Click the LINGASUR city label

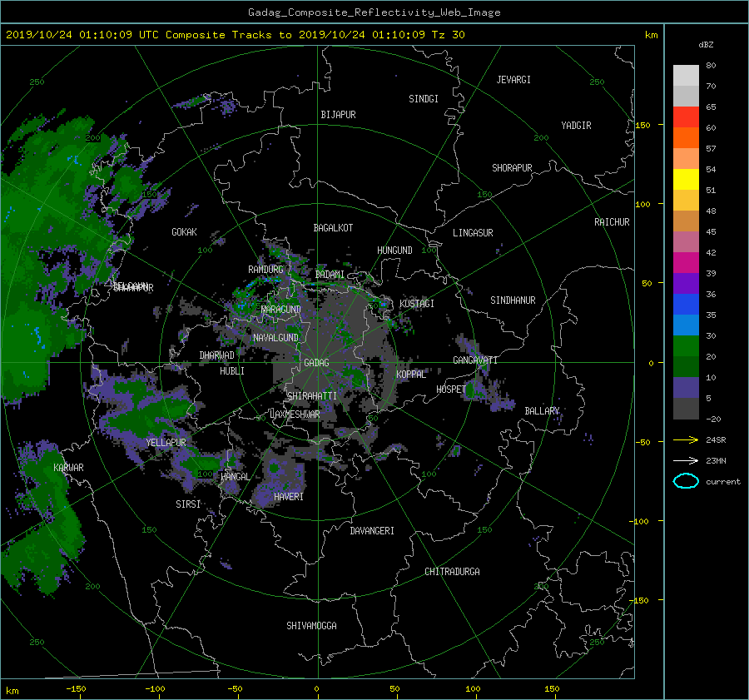point(473,233)
